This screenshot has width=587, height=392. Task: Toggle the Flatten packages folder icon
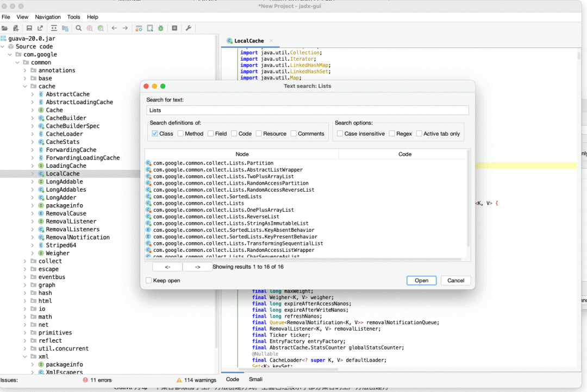click(x=65, y=28)
